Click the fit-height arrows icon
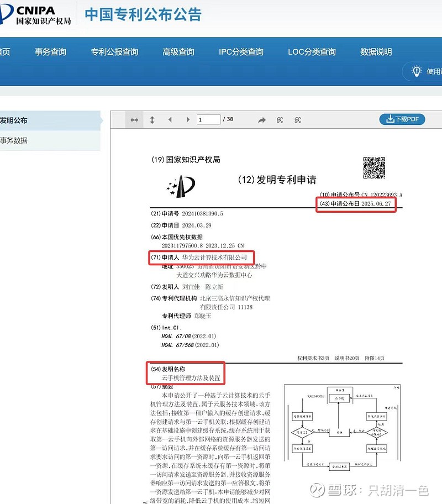This screenshot has height=504, width=442. 152,120
